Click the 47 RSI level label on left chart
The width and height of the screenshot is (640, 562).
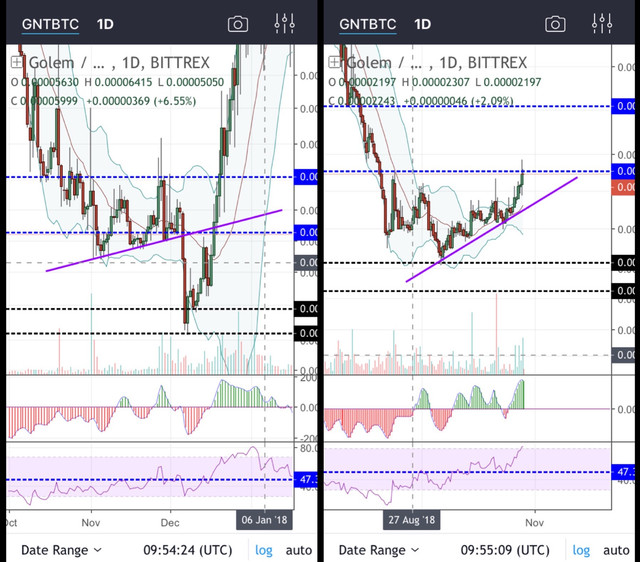point(305,479)
